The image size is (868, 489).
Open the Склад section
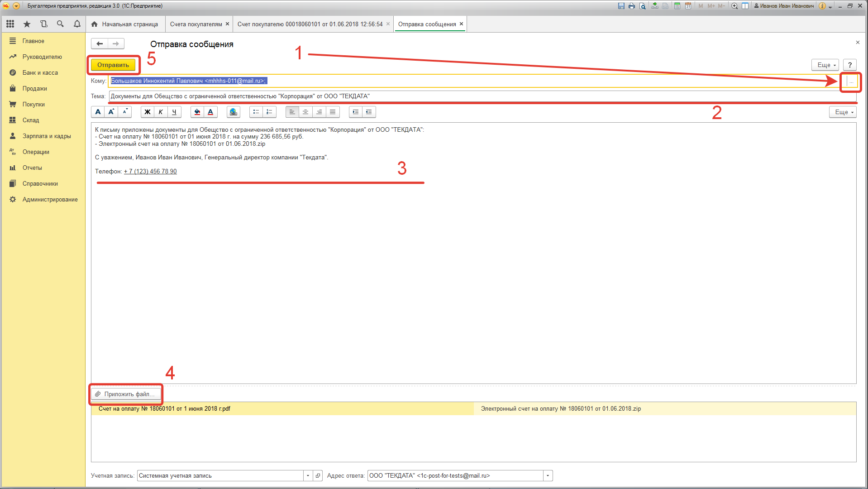click(31, 120)
